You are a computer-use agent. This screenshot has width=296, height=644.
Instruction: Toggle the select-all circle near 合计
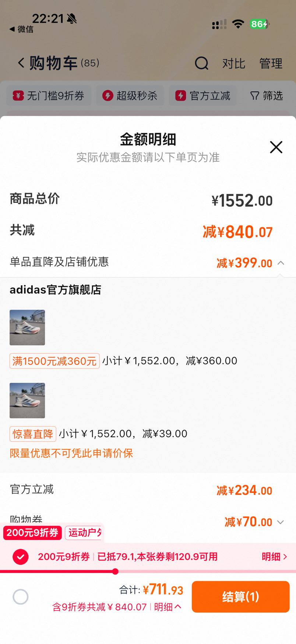[x=21, y=596]
